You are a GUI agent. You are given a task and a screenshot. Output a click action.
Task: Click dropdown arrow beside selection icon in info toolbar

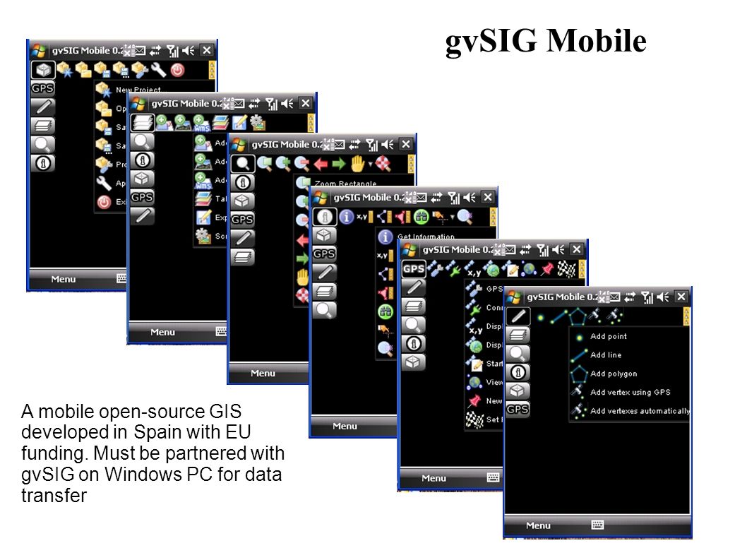point(452,218)
